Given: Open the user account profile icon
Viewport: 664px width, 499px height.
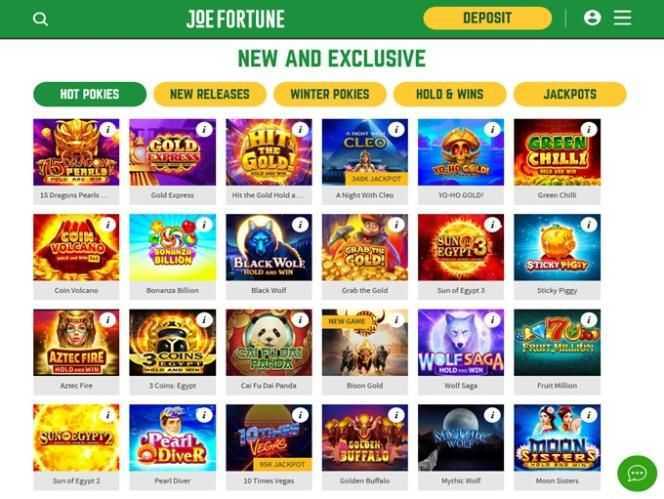Looking at the screenshot, I should pyautogui.click(x=592, y=18).
